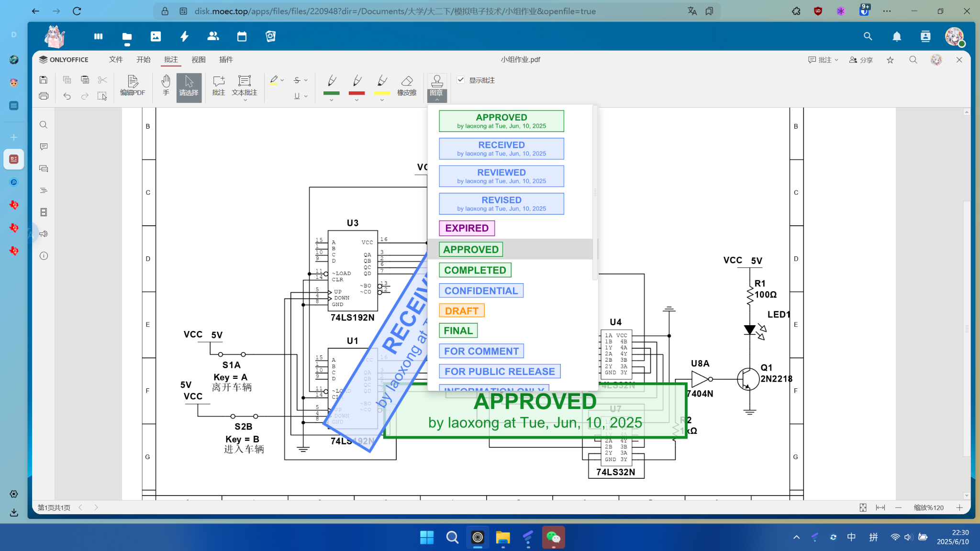Click the red pen color bar
Viewport: 980px width, 551px height.
click(356, 93)
